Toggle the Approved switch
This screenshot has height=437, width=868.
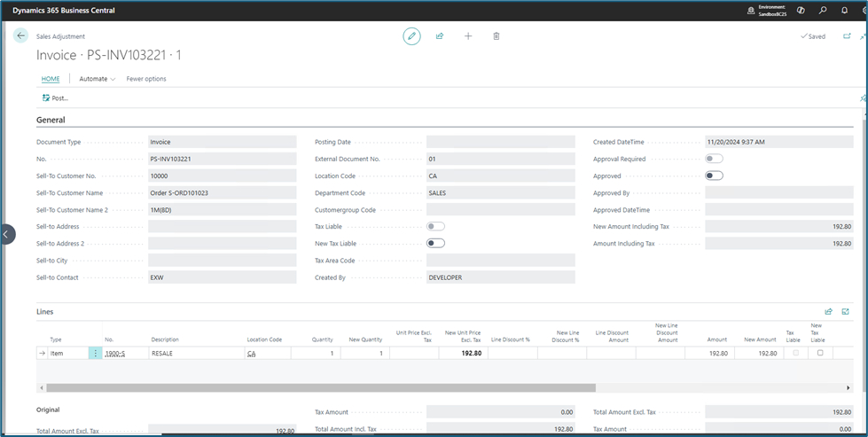(x=714, y=176)
